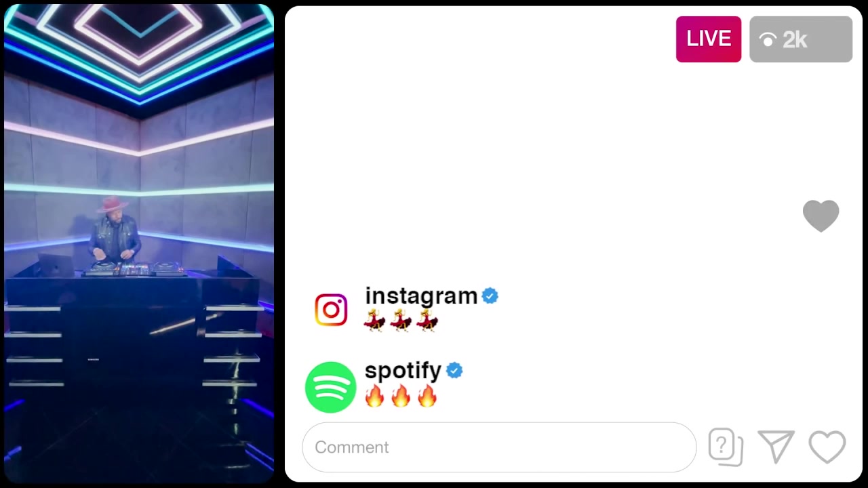Click the DJ in the live video
The image size is (868, 488).
[x=114, y=232]
